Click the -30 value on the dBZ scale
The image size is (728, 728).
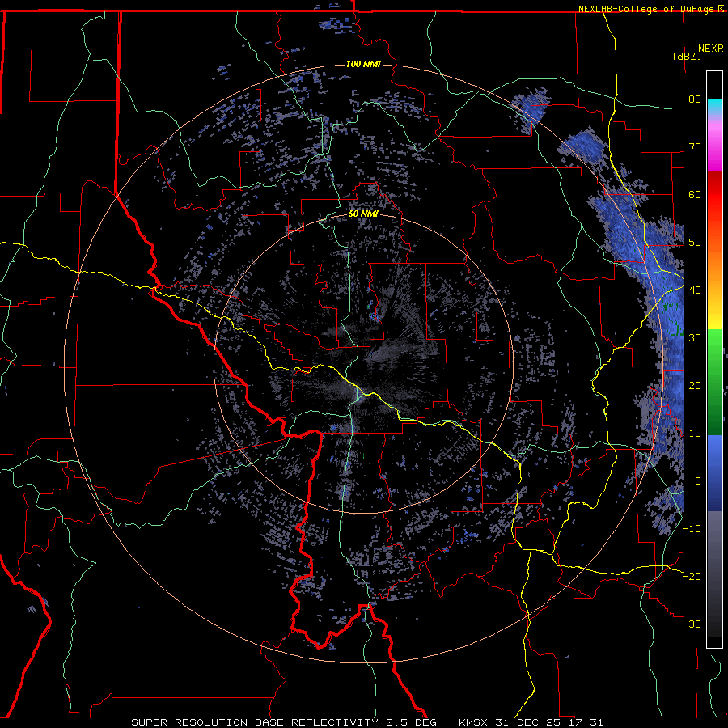tap(692, 624)
